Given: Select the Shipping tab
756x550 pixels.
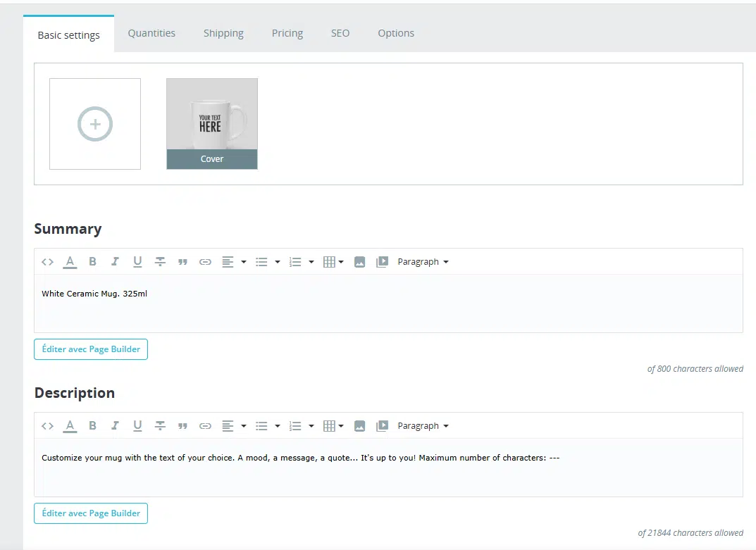Looking at the screenshot, I should (223, 32).
